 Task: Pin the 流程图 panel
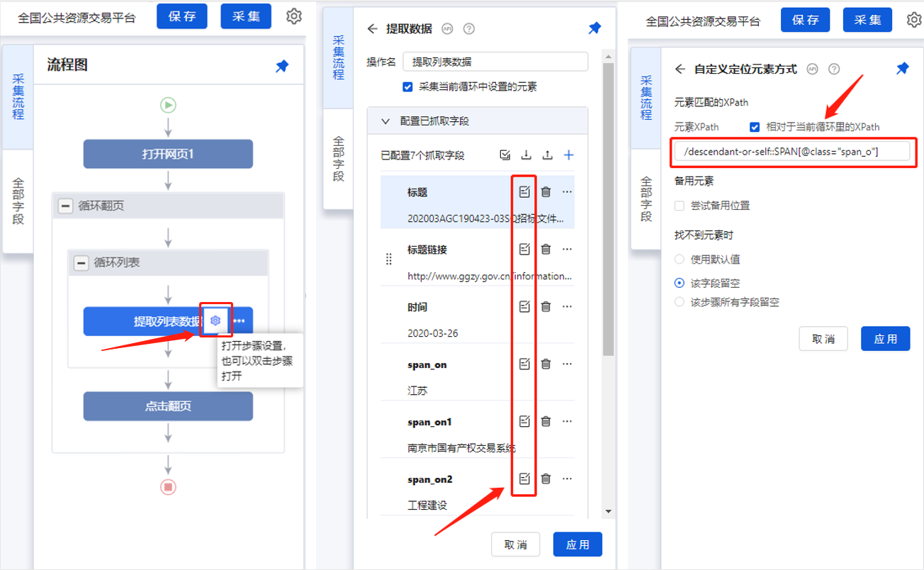[x=282, y=66]
